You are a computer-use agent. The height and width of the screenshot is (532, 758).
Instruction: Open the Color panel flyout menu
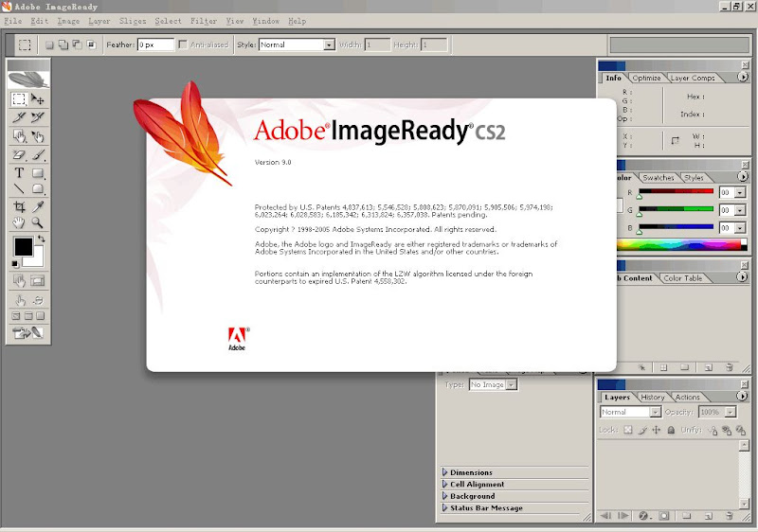tap(743, 177)
